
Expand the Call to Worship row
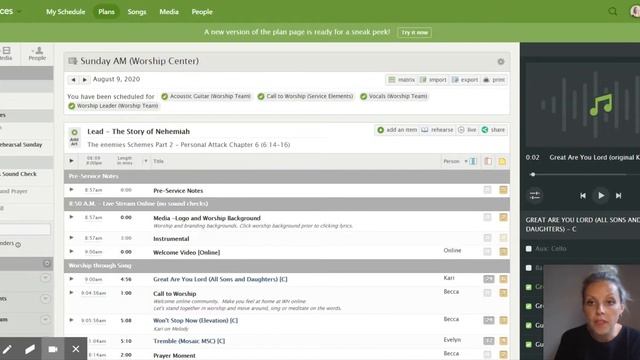(x=71, y=293)
